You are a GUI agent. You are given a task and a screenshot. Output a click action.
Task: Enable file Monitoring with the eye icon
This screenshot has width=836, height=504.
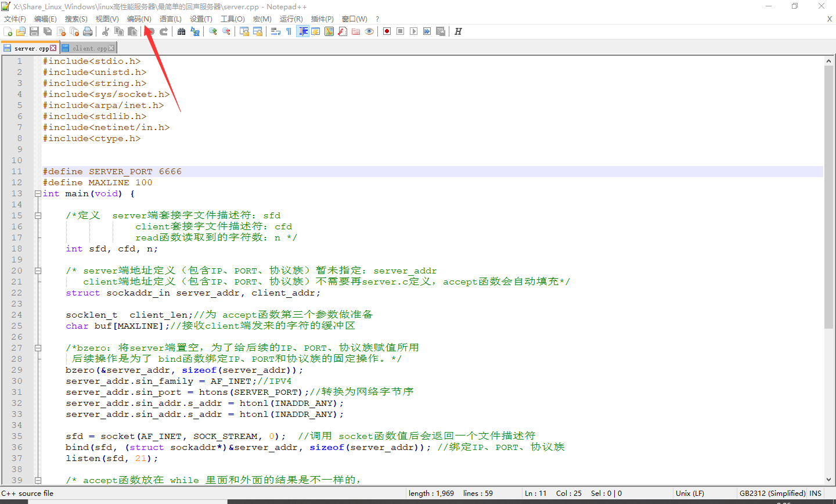coord(369,32)
